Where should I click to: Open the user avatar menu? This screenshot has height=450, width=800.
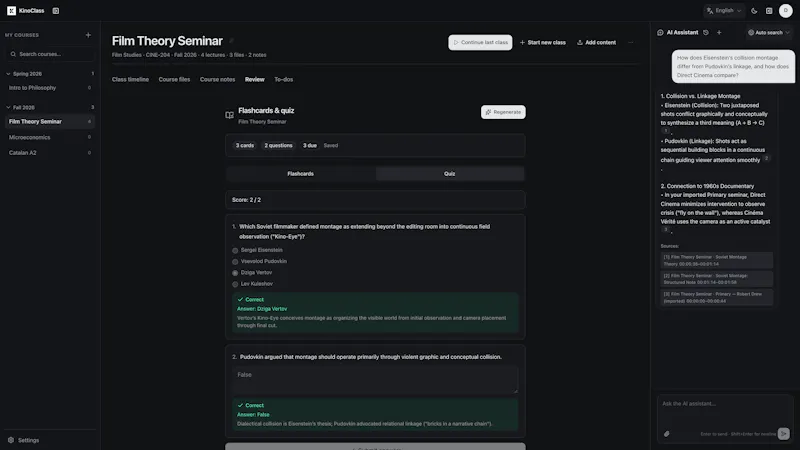[x=786, y=11]
